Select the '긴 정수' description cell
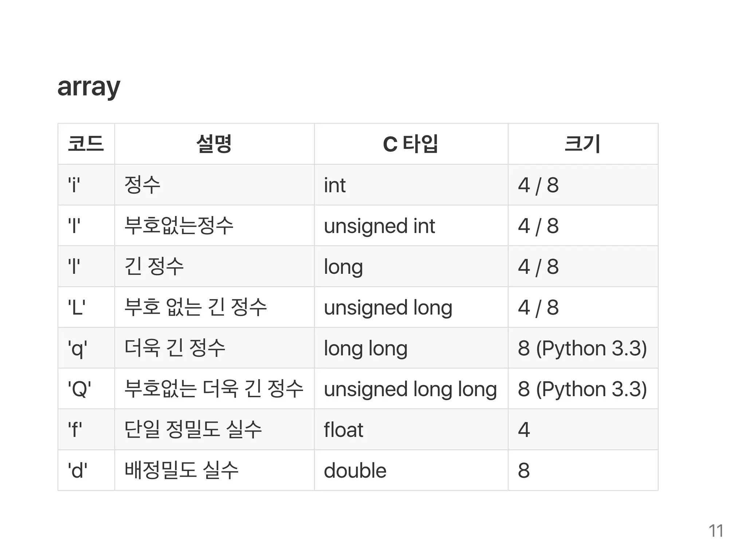The image size is (746, 560). [154, 267]
